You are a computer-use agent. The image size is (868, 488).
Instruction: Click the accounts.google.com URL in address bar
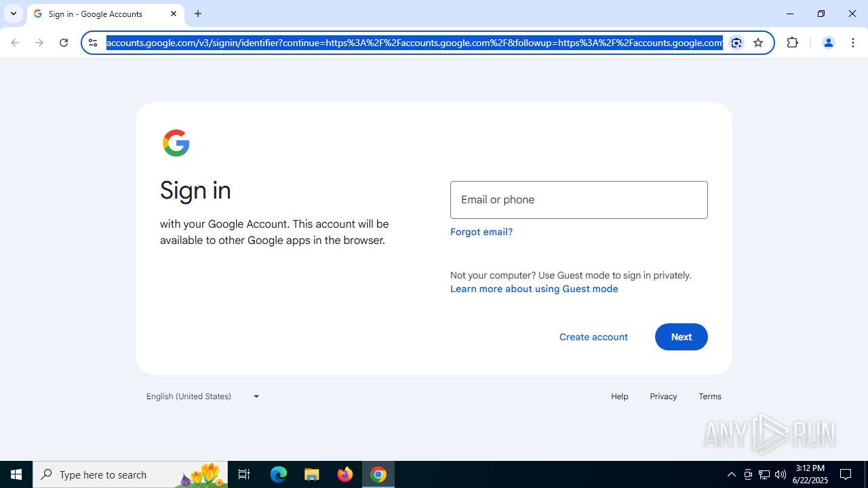[414, 43]
